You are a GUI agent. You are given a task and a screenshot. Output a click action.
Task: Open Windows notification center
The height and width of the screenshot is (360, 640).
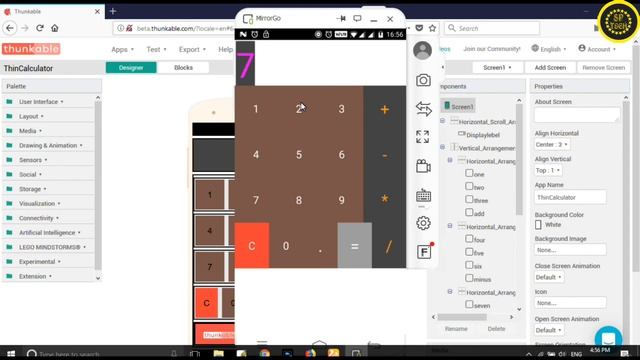(x=625, y=353)
